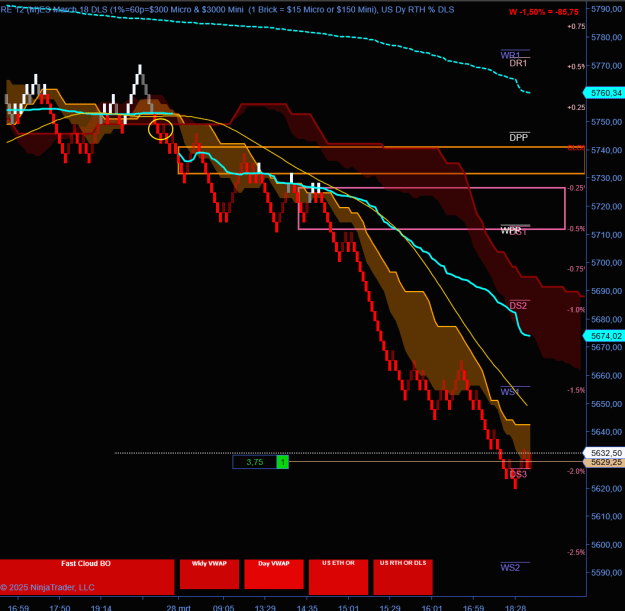The image size is (625, 611).
Task: Click the 19:14 time axis label
Action: (x=101, y=607)
